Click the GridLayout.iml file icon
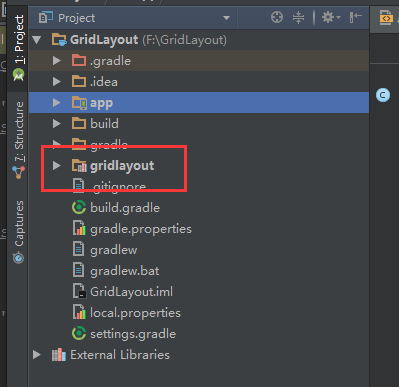Screen dimensions: 399x387 click(80, 291)
